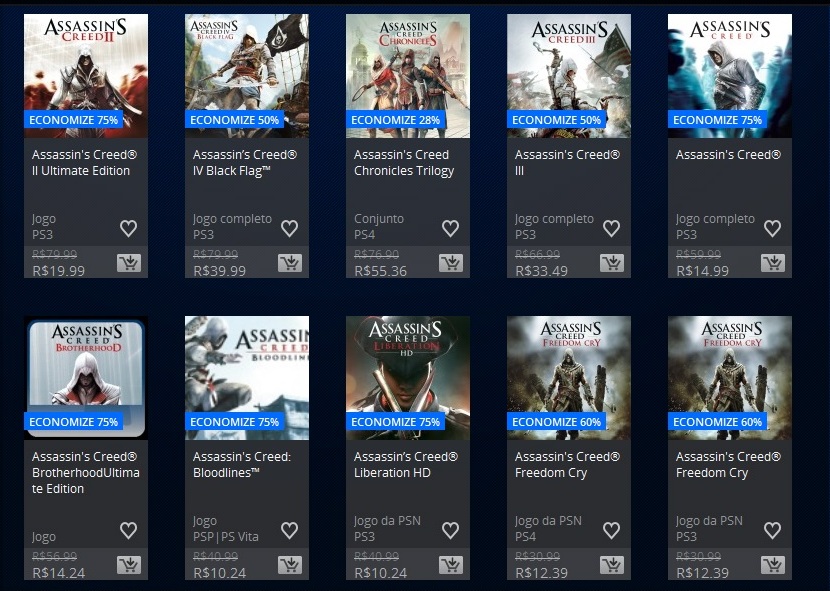The height and width of the screenshot is (591, 830).
Task: Open "Assassin's Creed Liberation HD" title
Action: (405, 464)
